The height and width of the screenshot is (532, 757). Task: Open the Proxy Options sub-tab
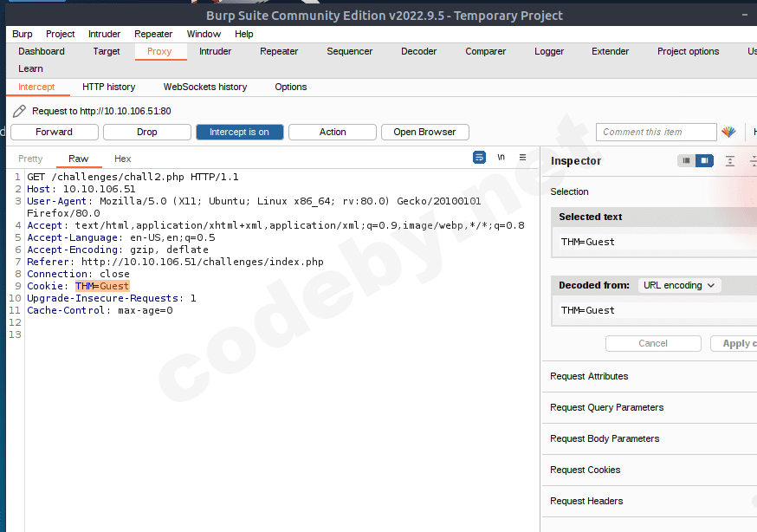click(291, 87)
